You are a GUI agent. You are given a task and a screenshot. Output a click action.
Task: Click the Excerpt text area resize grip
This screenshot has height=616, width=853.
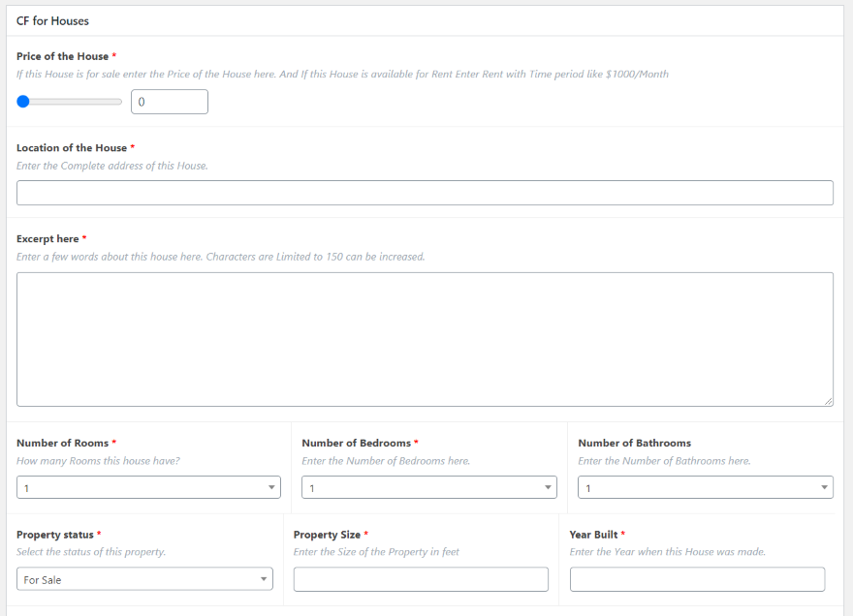tap(828, 401)
